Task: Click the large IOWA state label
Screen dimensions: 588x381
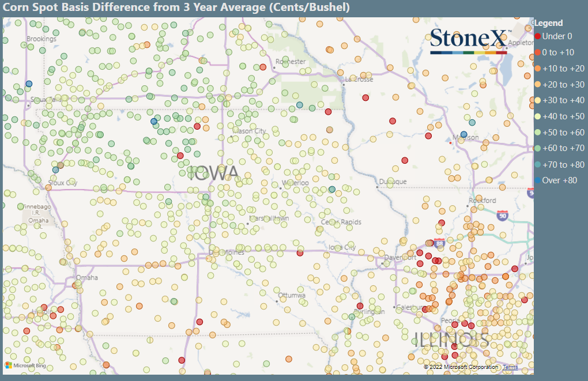Action: tap(213, 173)
